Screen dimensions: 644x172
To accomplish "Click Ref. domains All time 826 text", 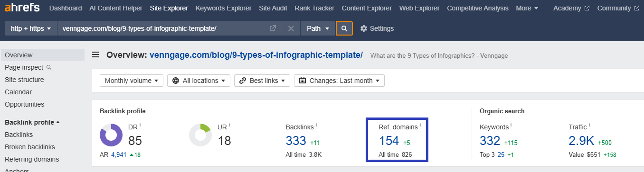I will click(x=395, y=154).
